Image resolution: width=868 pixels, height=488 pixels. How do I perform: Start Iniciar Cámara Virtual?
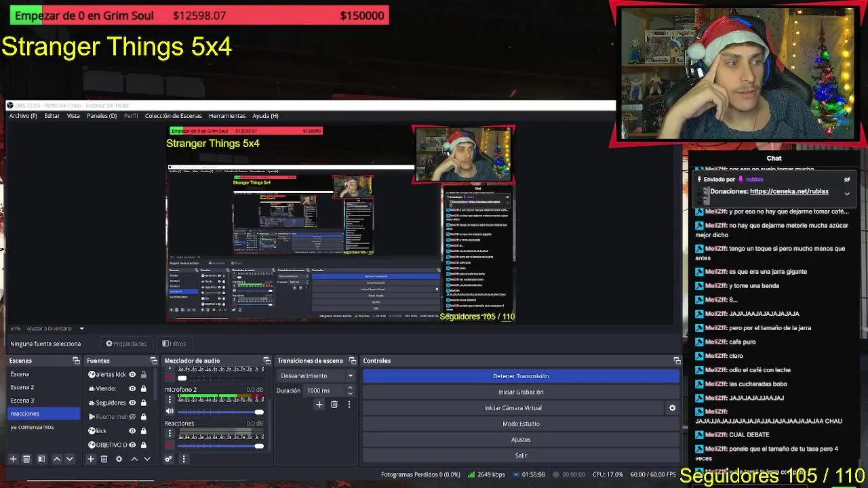[x=513, y=408]
